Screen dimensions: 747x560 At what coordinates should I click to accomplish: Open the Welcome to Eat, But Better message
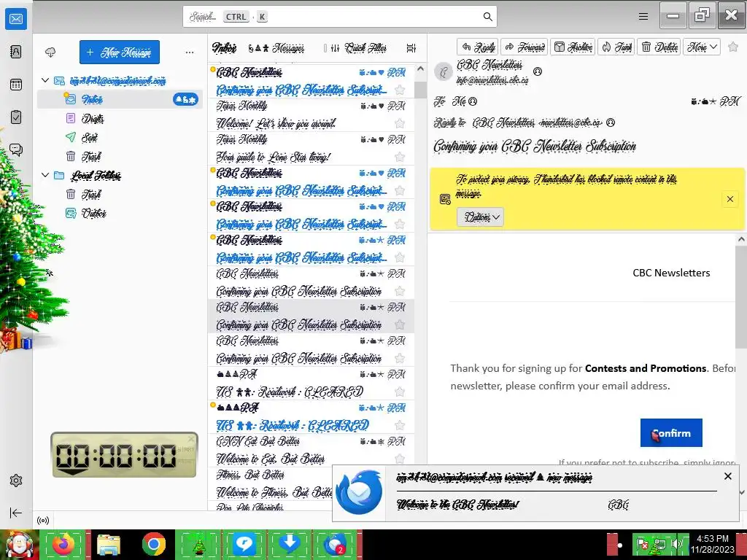click(x=311, y=450)
